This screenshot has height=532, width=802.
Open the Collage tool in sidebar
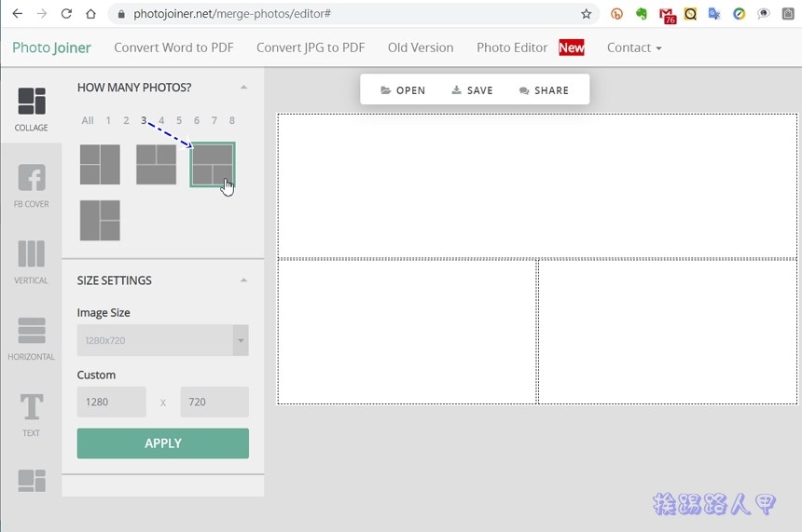pos(31,109)
